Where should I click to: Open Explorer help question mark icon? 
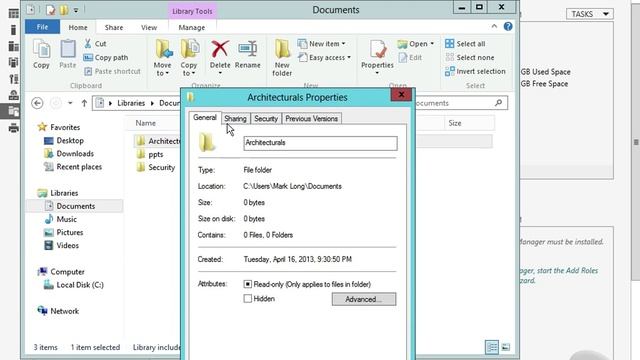click(508, 27)
